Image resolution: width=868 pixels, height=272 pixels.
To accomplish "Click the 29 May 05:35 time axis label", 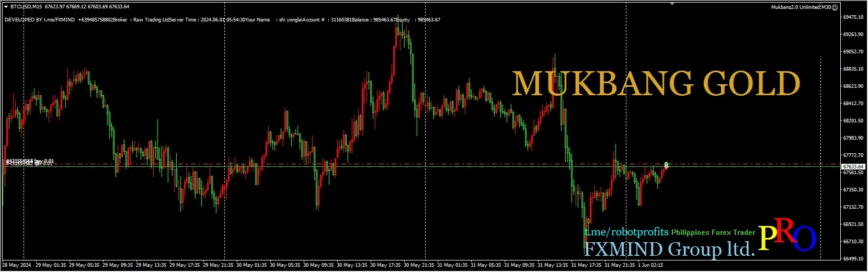I will tap(84, 265).
